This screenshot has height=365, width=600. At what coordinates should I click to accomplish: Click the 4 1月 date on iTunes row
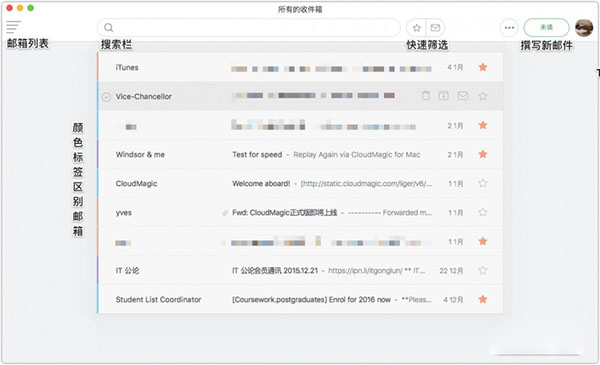[455, 67]
